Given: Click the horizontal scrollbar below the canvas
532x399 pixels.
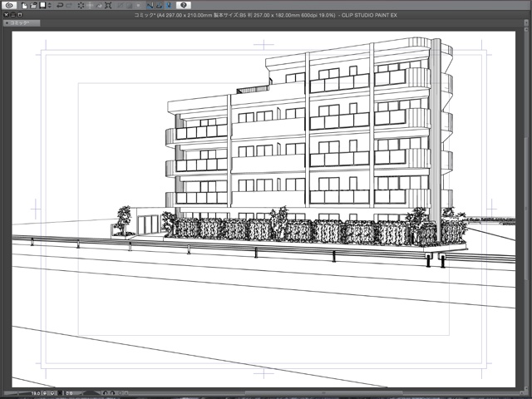Looking at the screenshot, I should [x=323, y=393].
